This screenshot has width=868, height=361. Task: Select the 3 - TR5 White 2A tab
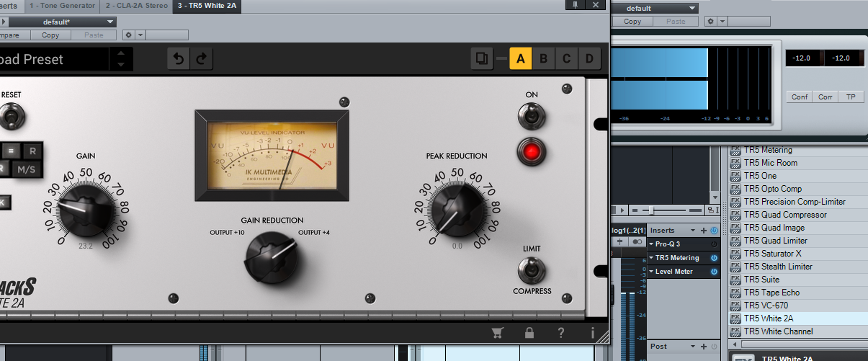click(x=207, y=5)
